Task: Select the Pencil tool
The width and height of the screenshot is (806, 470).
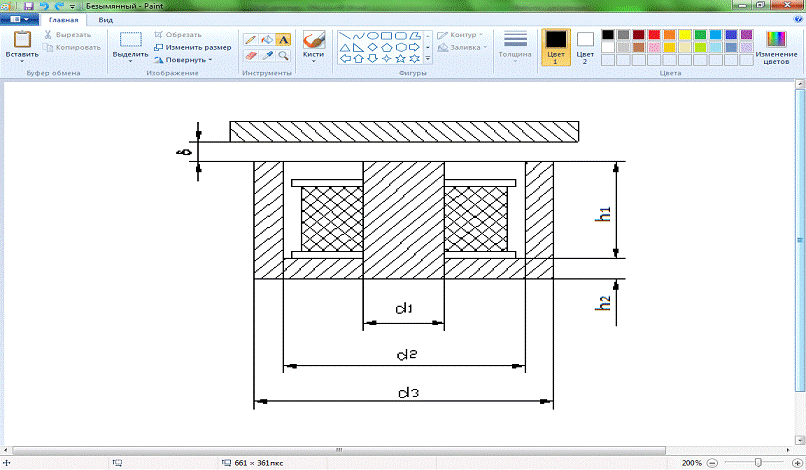Action: pyautogui.click(x=252, y=40)
